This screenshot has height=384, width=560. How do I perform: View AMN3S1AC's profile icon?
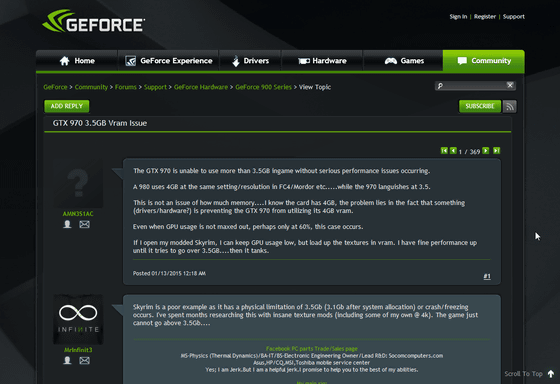67,224
